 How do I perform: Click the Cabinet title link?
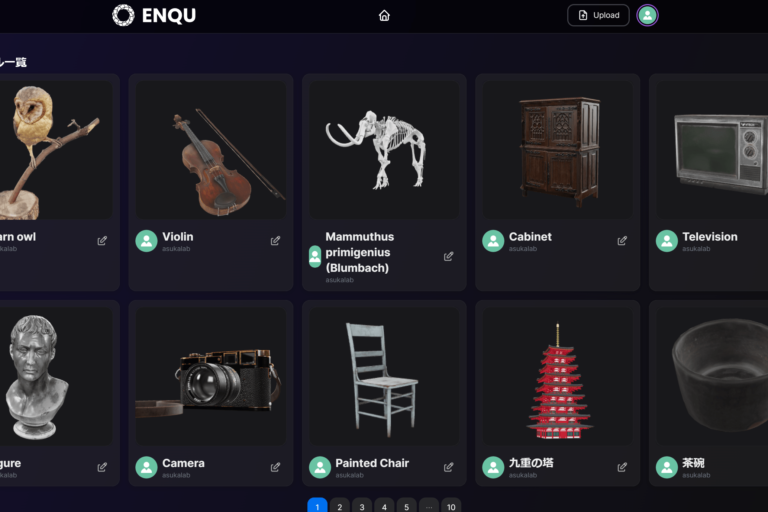click(x=530, y=237)
